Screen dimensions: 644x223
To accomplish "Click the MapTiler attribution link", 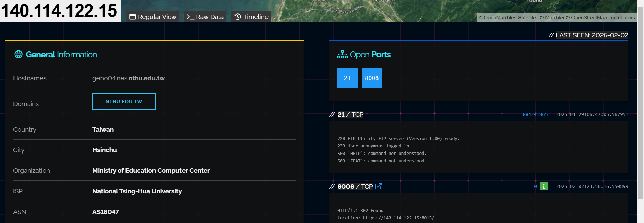I will 552,18.
